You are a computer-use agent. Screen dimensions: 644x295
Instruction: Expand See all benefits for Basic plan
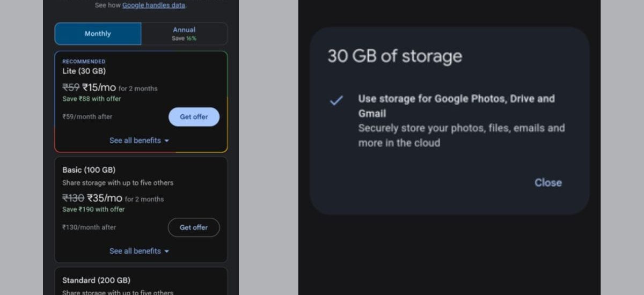135,251
